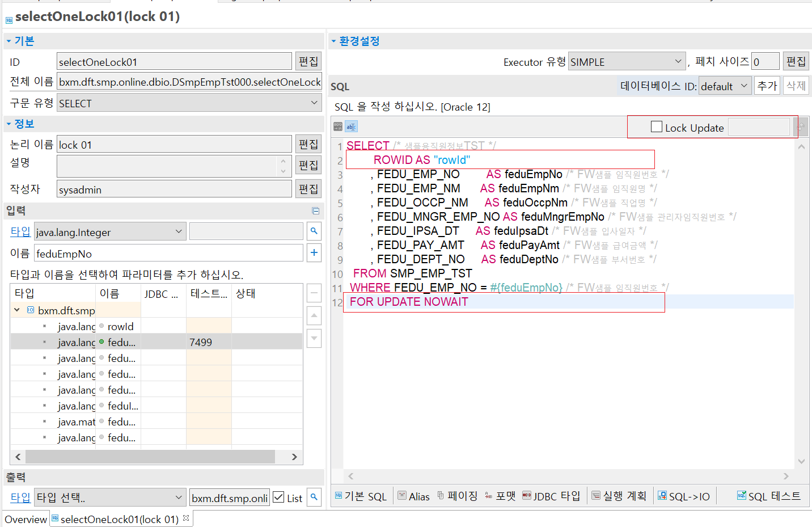Uncheck the List checkbox in output section
This screenshot has width=812, height=527.
pyautogui.click(x=278, y=498)
